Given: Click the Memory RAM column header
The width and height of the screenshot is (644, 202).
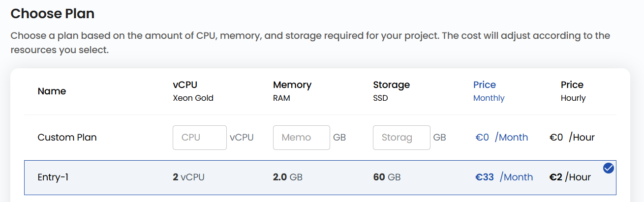Looking at the screenshot, I should (292, 91).
